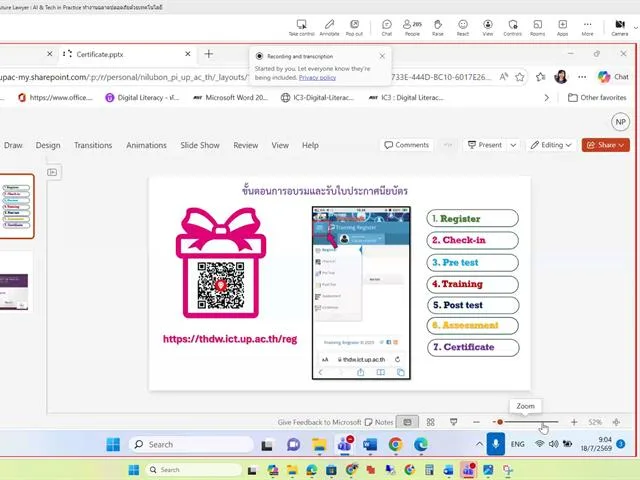Open the View ribbon tab
640x480 pixels.
[280, 145]
